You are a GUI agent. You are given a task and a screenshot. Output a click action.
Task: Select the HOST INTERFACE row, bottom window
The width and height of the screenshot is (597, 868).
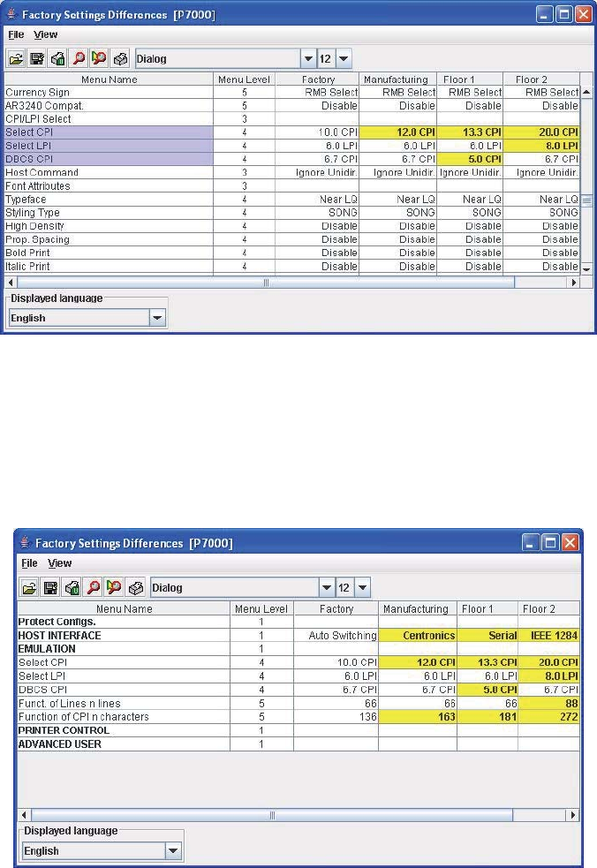click(298, 636)
